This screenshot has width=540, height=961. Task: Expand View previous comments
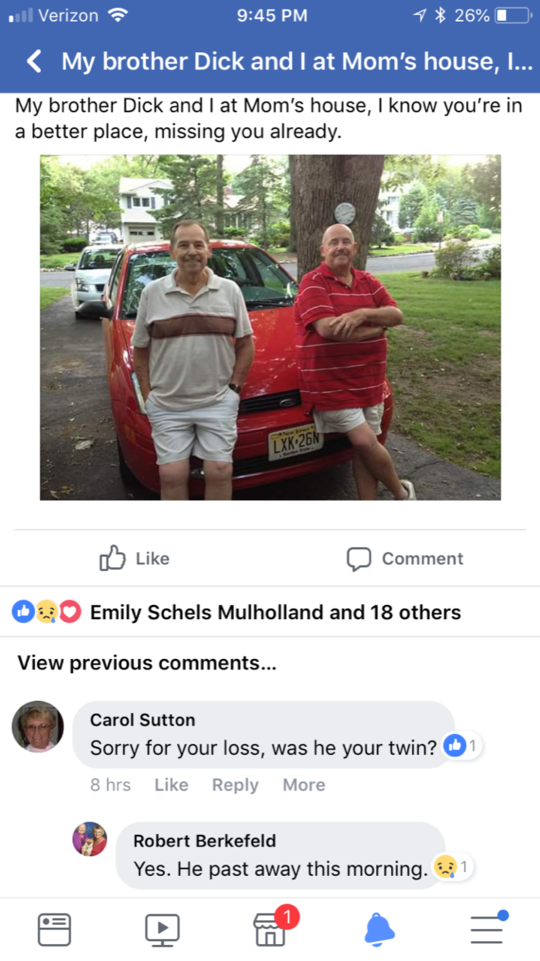point(146,663)
